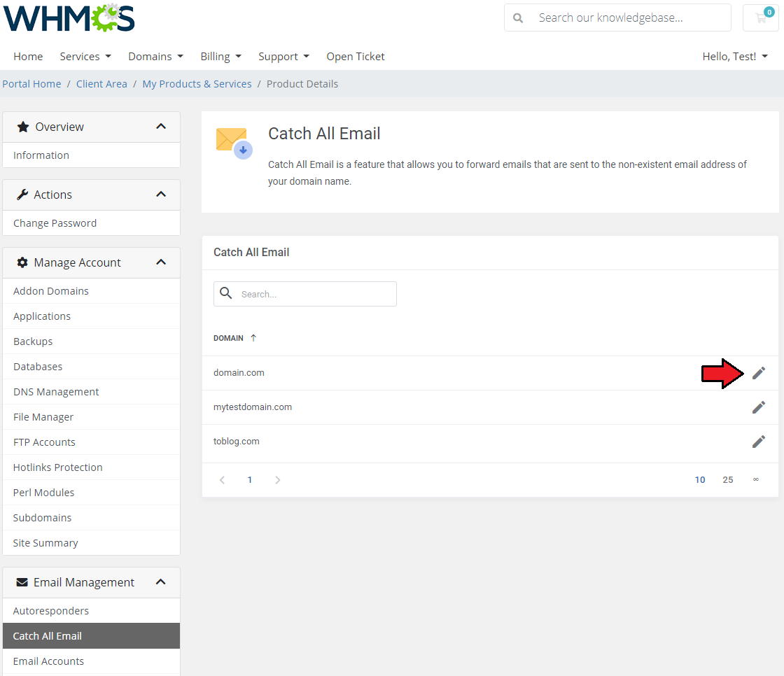
Task: Go to Home in the navbar
Action: (x=28, y=57)
